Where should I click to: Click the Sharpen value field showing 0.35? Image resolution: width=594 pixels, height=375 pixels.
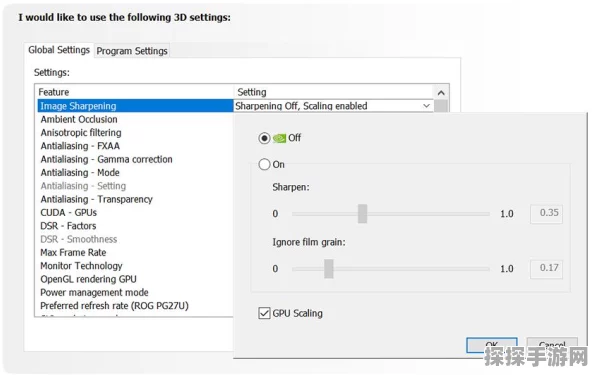[x=546, y=214]
